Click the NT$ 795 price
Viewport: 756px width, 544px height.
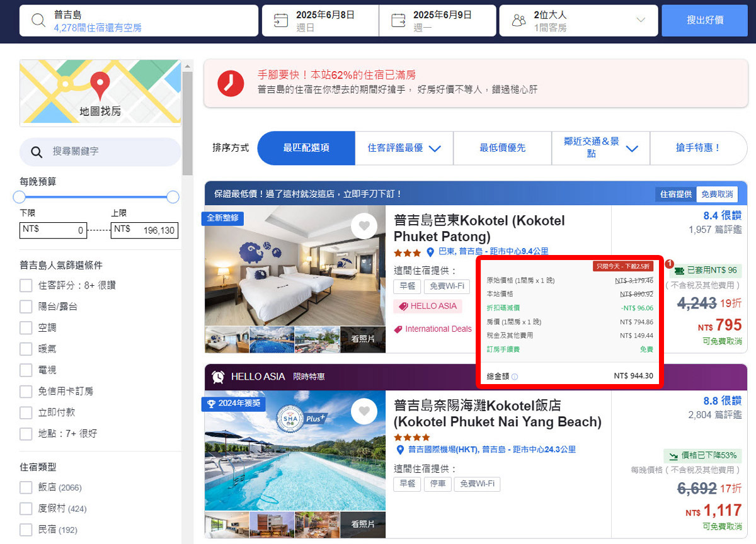(x=719, y=326)
